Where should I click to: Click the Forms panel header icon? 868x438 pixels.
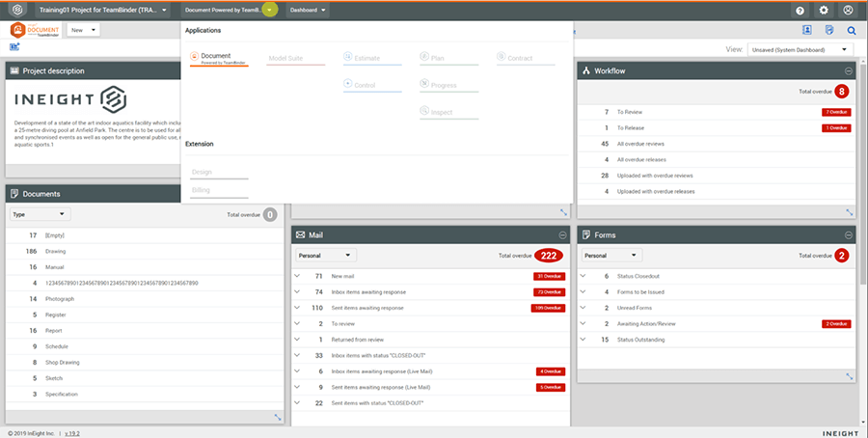(586, 235)
